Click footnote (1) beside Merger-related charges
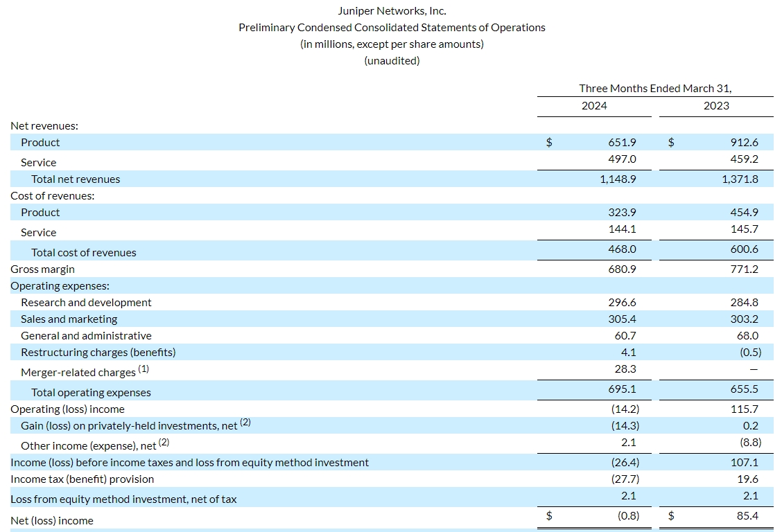This screenshot has width=782, height=532. point(144,369)
